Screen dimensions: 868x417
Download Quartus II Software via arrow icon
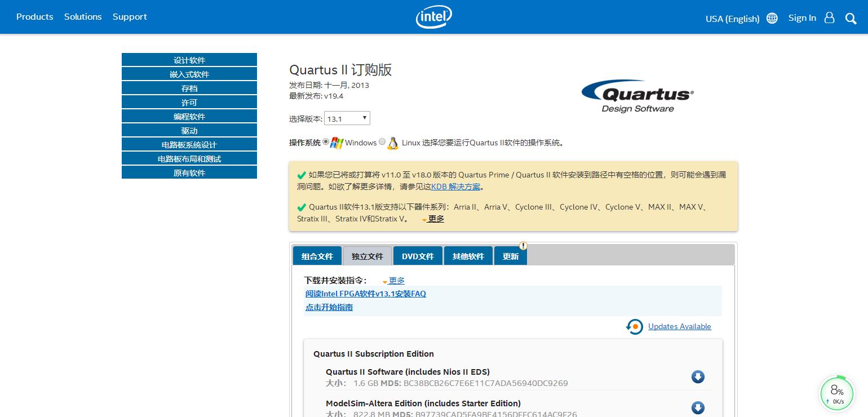(x=698, y=376)
